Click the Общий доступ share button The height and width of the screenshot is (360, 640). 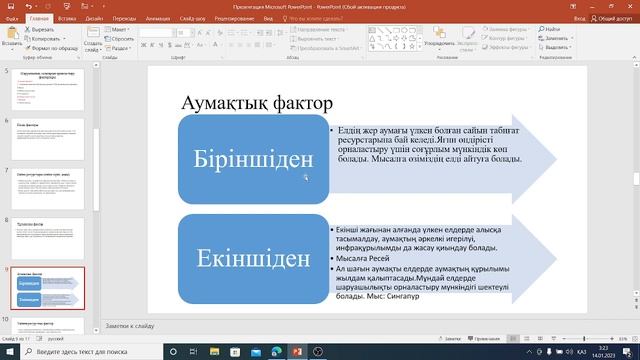611,18
